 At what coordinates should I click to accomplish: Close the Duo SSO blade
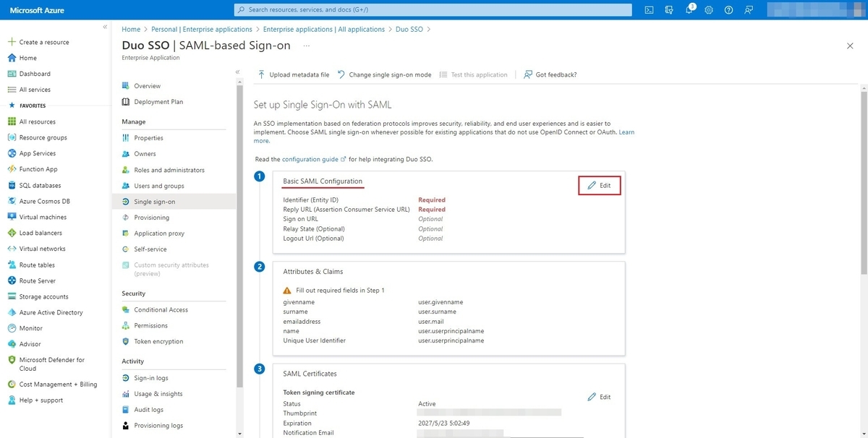pos(850,46)
